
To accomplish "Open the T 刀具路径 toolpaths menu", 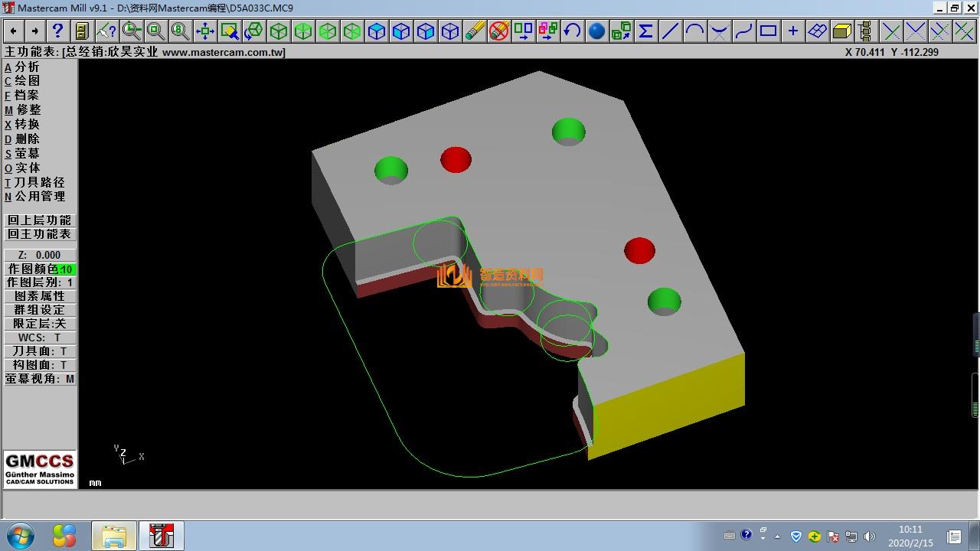I will [35, 182].
